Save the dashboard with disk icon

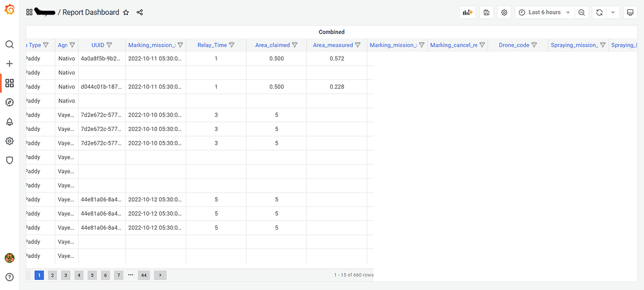tap(486, 13)
